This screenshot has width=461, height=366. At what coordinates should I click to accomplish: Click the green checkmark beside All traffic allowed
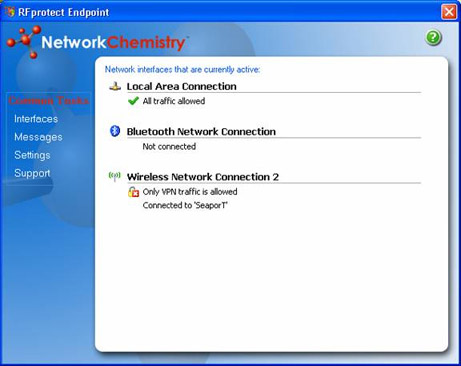(x=133, y=101)
